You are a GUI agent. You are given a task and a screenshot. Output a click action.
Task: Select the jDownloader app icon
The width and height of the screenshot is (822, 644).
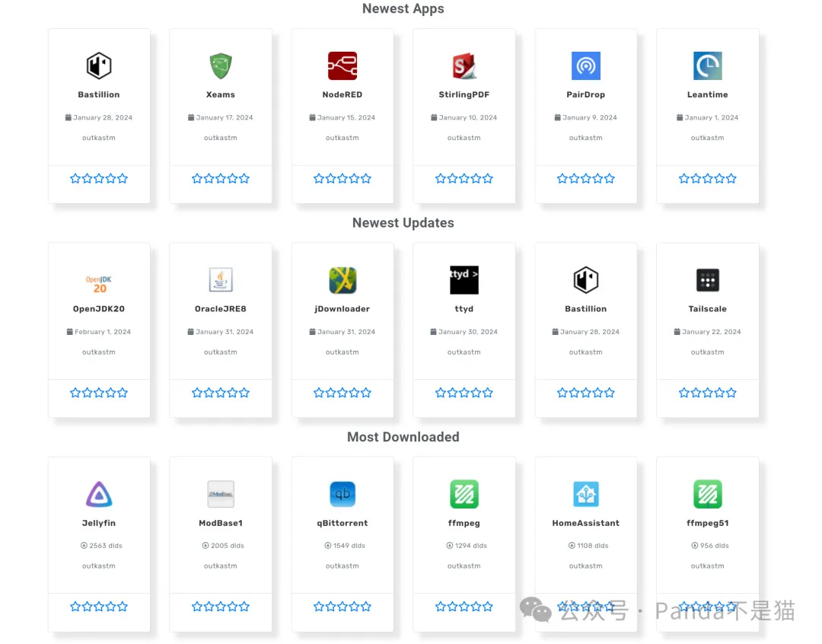(342, 279)
